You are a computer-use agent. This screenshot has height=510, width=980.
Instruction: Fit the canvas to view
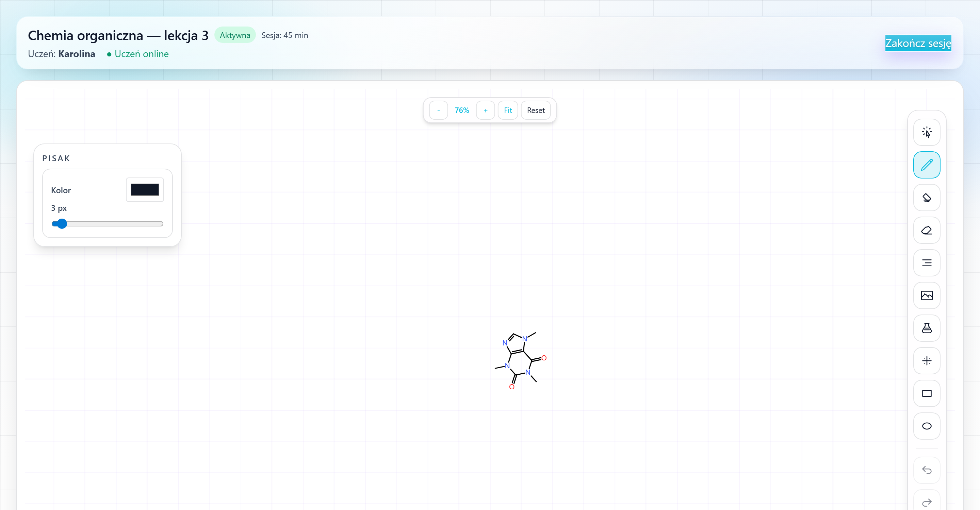[508, 110]
